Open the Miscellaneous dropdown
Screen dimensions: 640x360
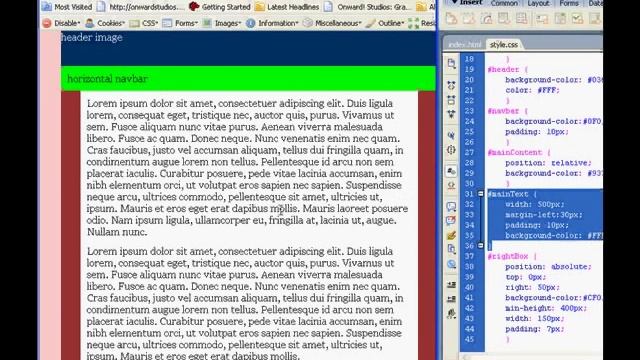[x=332, y=24]
